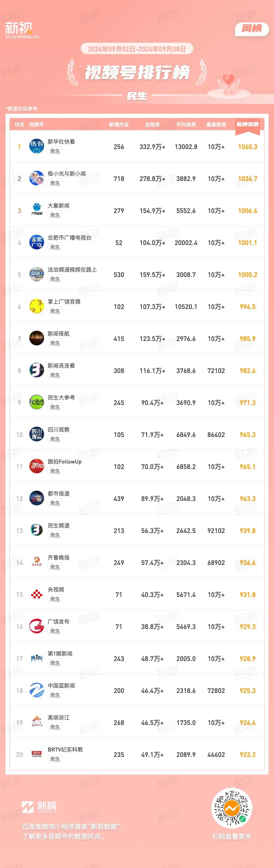Open the red 跟拍FollowUp avatar
The image size is (274, 868).
pos(36,466)
